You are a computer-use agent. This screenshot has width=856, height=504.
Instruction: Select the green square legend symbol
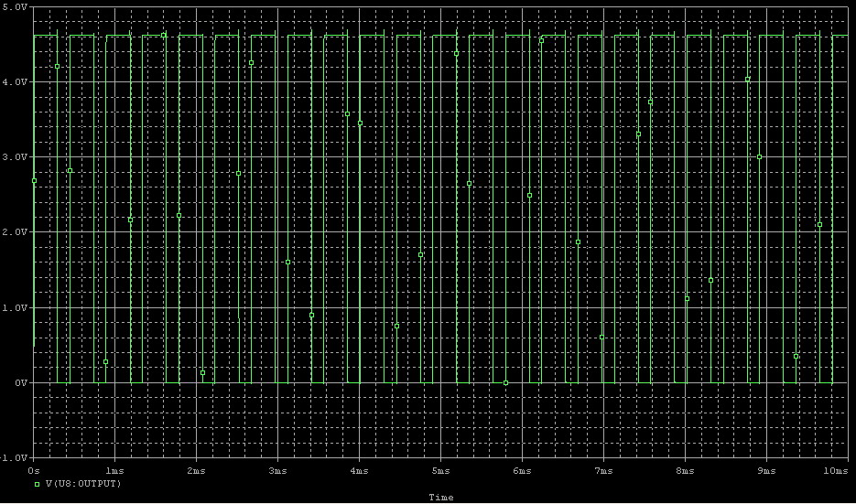pos(38,484)
